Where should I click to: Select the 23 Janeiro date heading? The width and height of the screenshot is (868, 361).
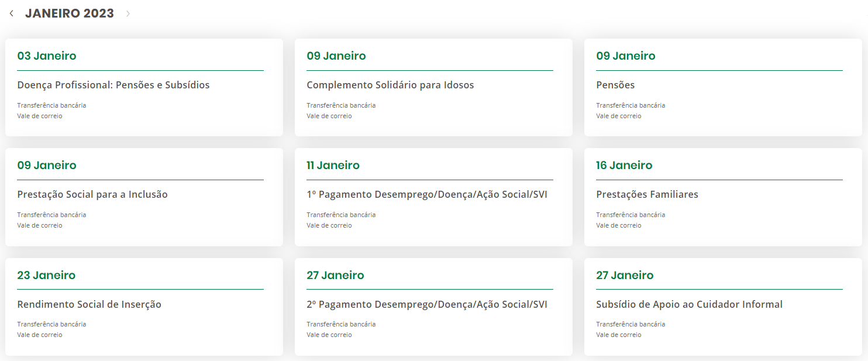[46, 276]
